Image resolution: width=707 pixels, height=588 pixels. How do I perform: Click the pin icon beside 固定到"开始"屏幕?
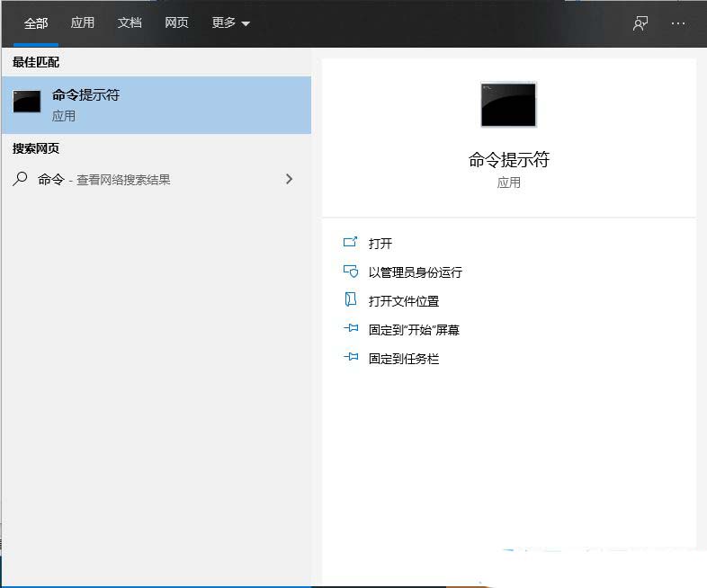(x=351, y=329)
